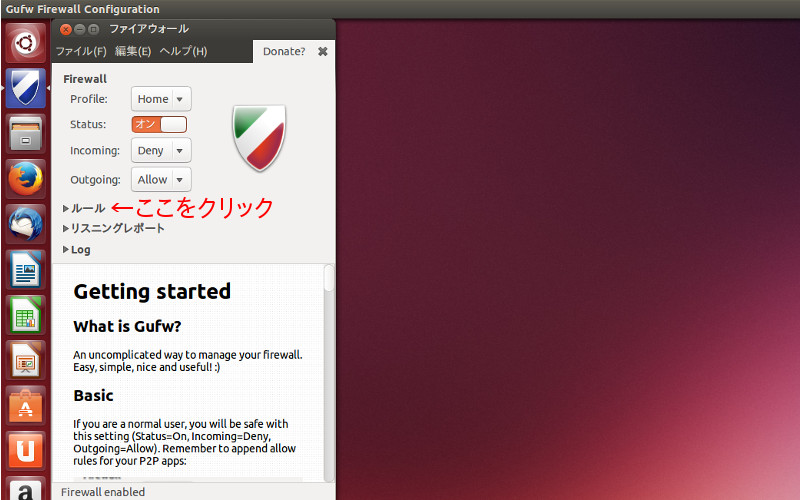
Task: Open Ubuntu One launcher icon
Action: pyautogui.click(x=26, y=452)
